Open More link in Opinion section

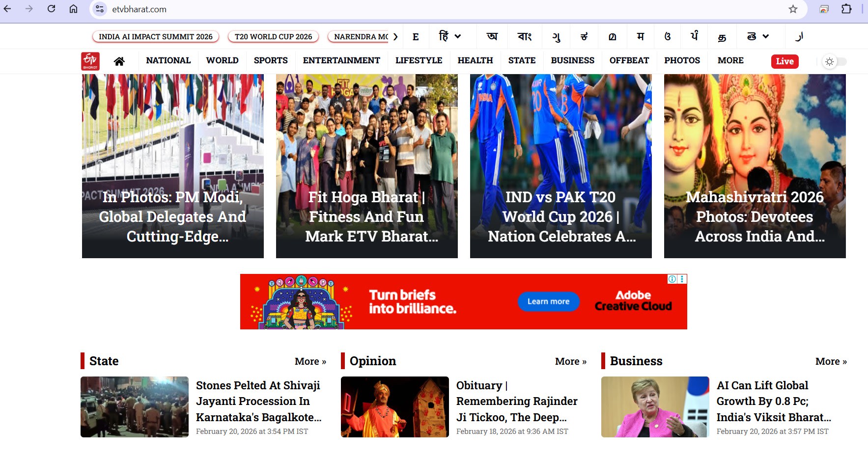click(570, 361)
